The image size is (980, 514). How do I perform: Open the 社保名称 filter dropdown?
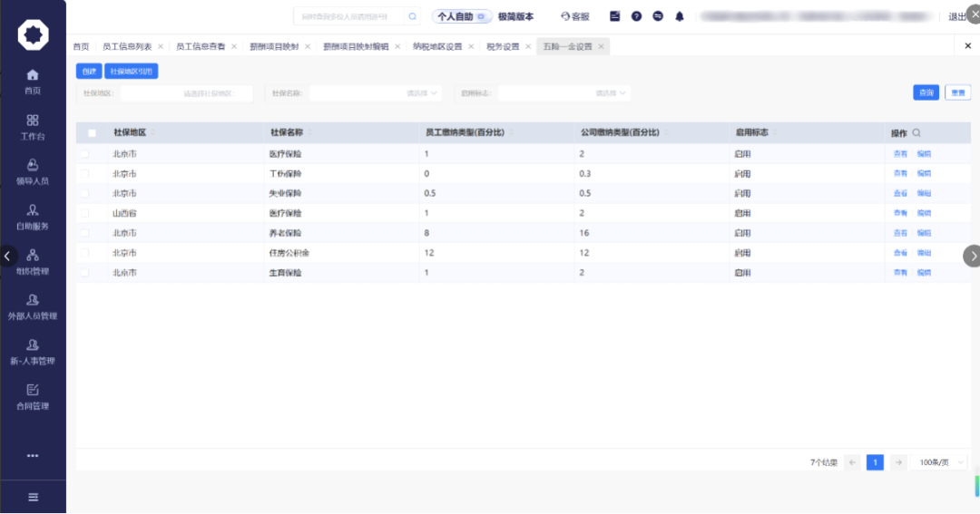tap(375, 93)
